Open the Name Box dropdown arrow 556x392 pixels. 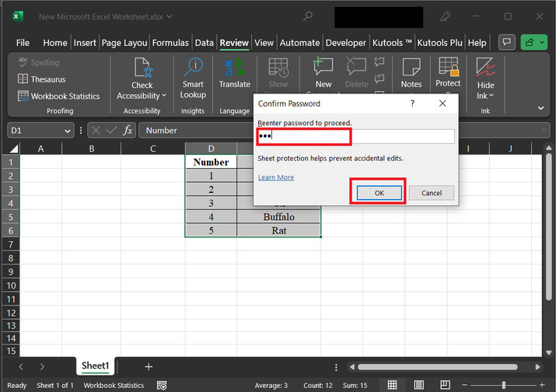coord(68,131)
